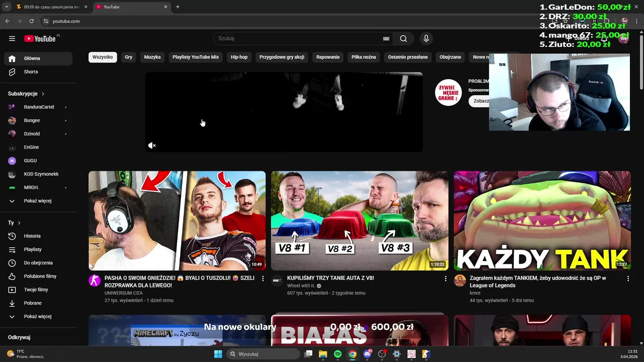
Task: Expand subscriptions with Pokaż więcej
Action: [x=38, y=201]
